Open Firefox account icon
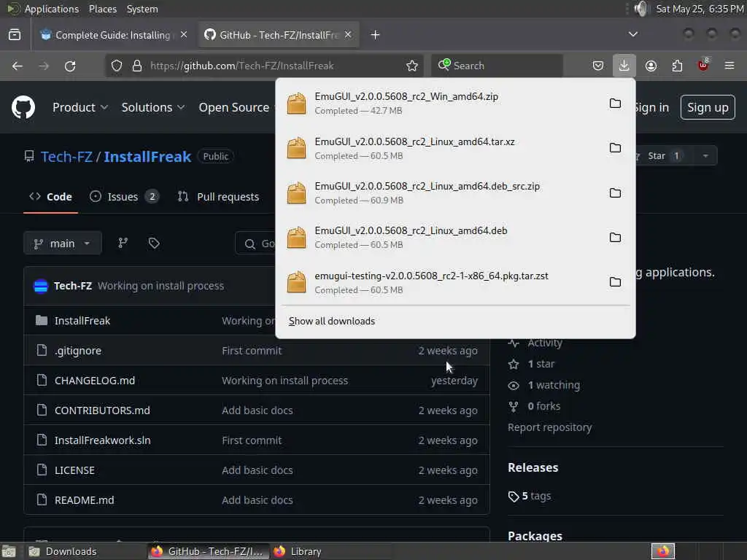The width and height of the screenshot is (747, 560). click(x=651, y=66)
